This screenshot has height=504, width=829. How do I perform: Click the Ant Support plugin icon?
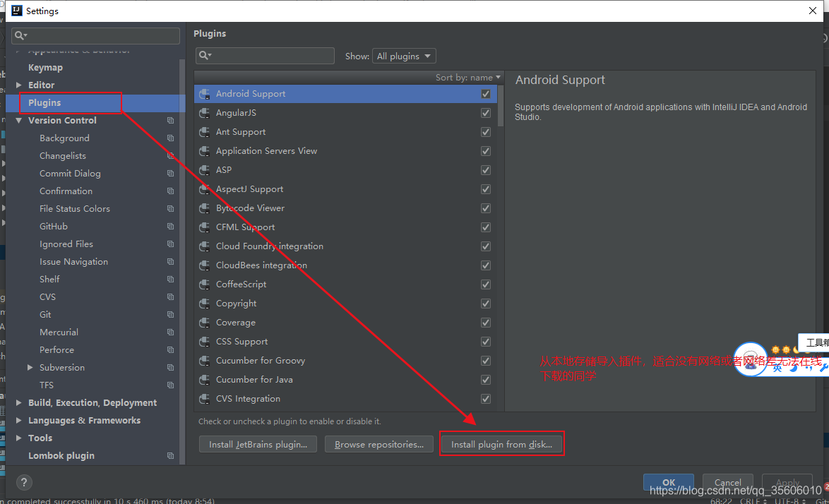(x=205, y=132)
